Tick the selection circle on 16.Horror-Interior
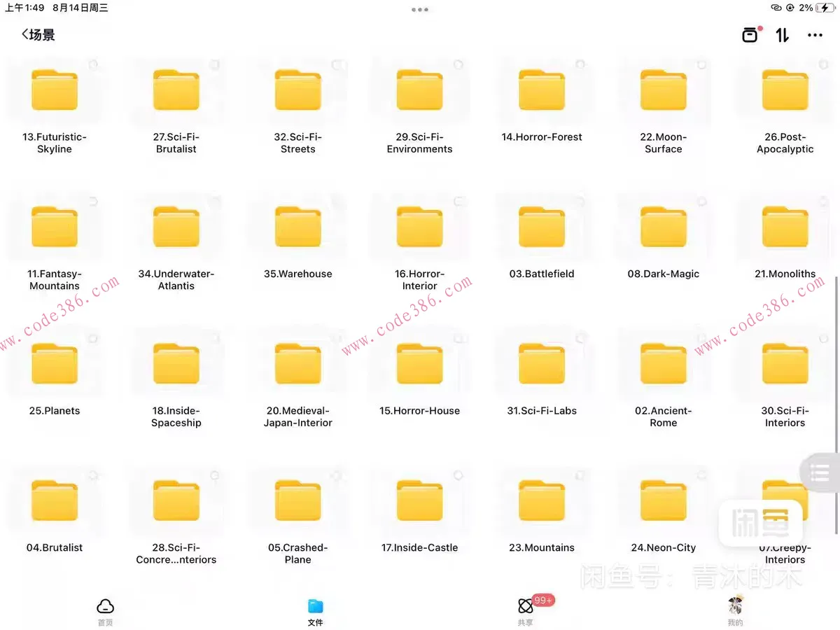The height and width of the screenshot is (630, 840). point(458,202)
